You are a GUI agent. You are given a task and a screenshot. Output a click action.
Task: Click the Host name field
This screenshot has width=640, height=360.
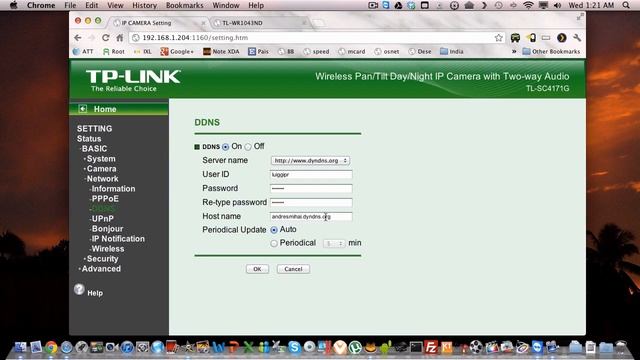click(311, 216)
